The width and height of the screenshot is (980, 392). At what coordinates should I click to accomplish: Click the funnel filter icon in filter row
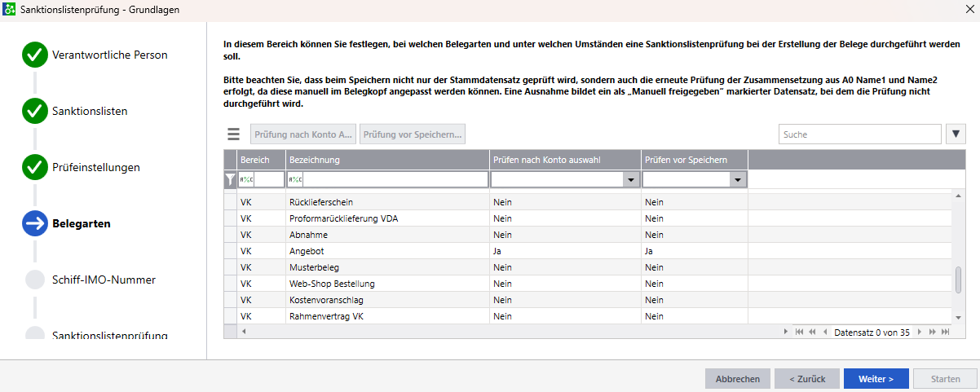(x=230, y=179)
